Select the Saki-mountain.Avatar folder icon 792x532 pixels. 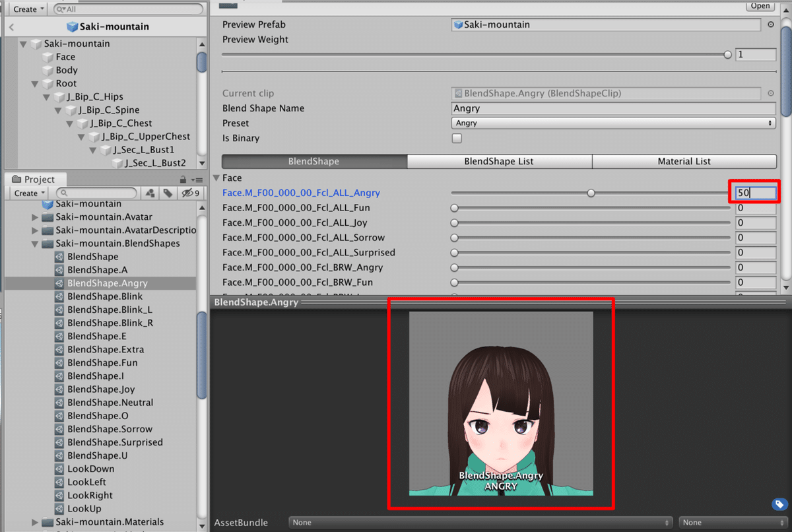coord(48,217)
